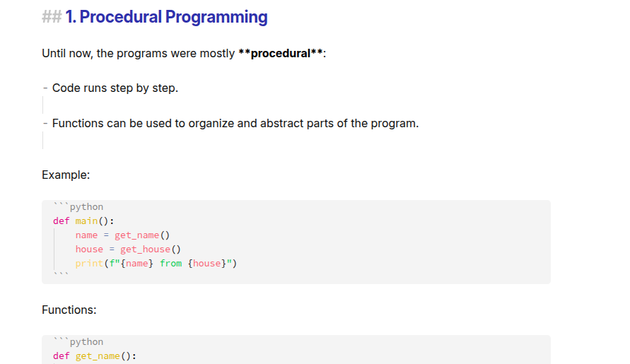Click the line "Until now, the programs were mostly"

[x=138, y=54]
